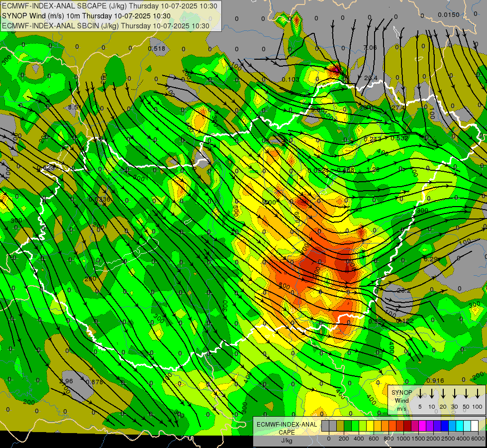Screen dimensions: 487x448
Task: Click the 1.26 value on the map
Action: tap(373, 170)
